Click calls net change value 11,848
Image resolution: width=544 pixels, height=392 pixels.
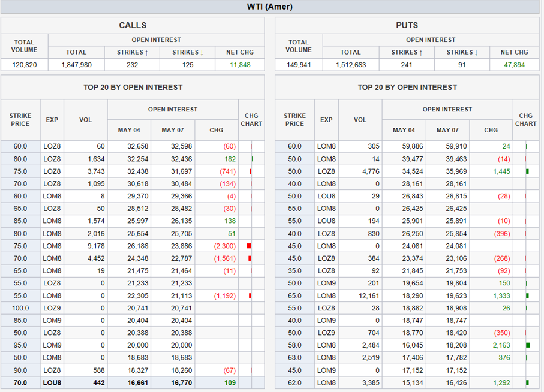click(x=239, y=65)
